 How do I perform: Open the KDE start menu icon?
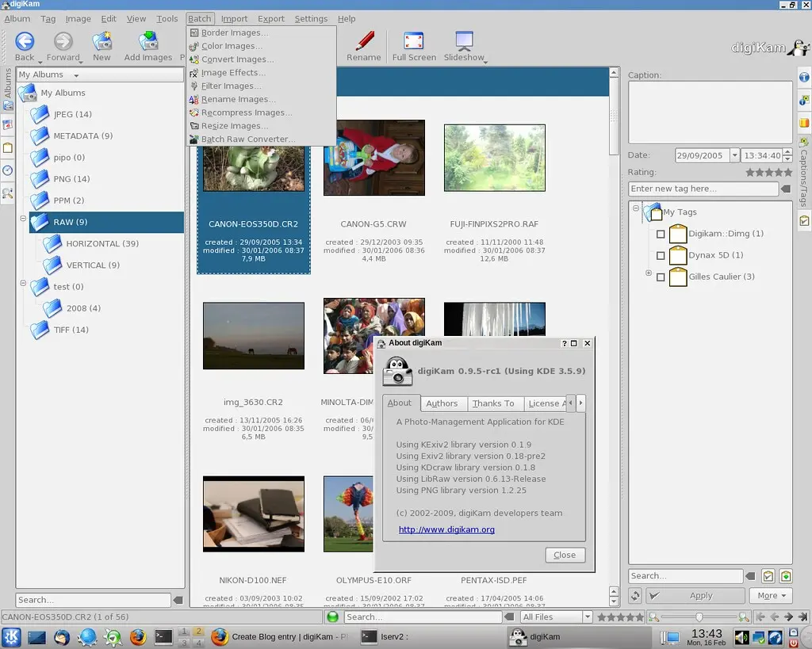point(11,636)
